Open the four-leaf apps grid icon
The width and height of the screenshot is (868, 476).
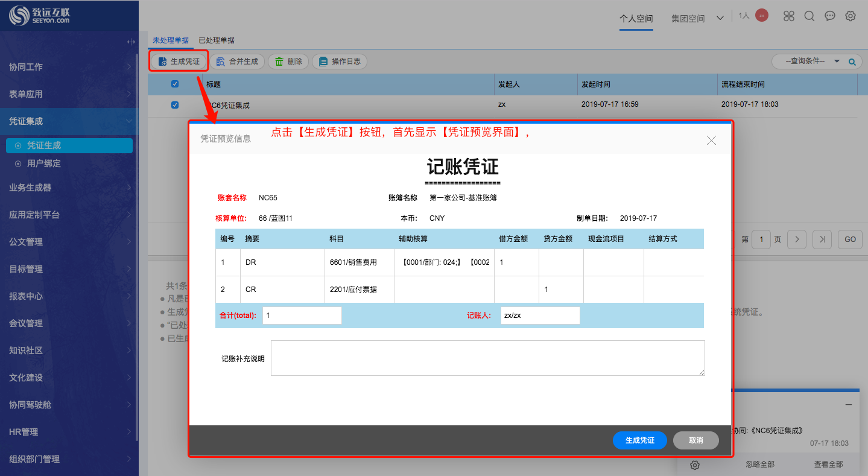789,16
